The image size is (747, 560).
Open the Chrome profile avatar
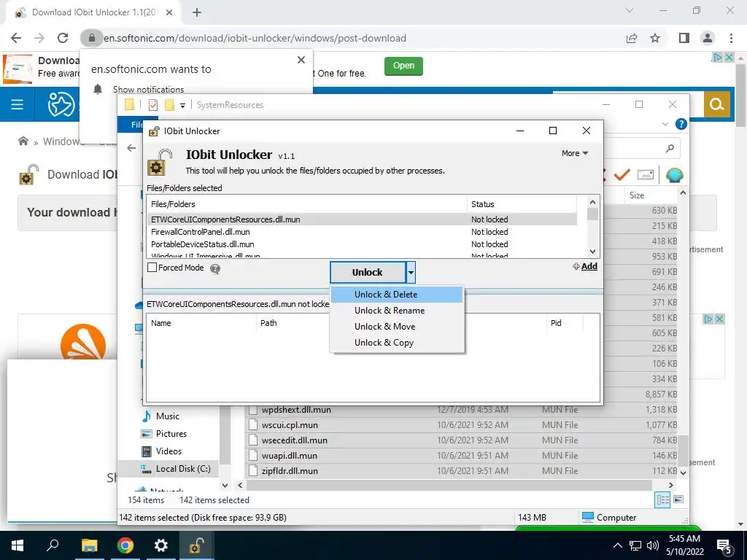708,38
